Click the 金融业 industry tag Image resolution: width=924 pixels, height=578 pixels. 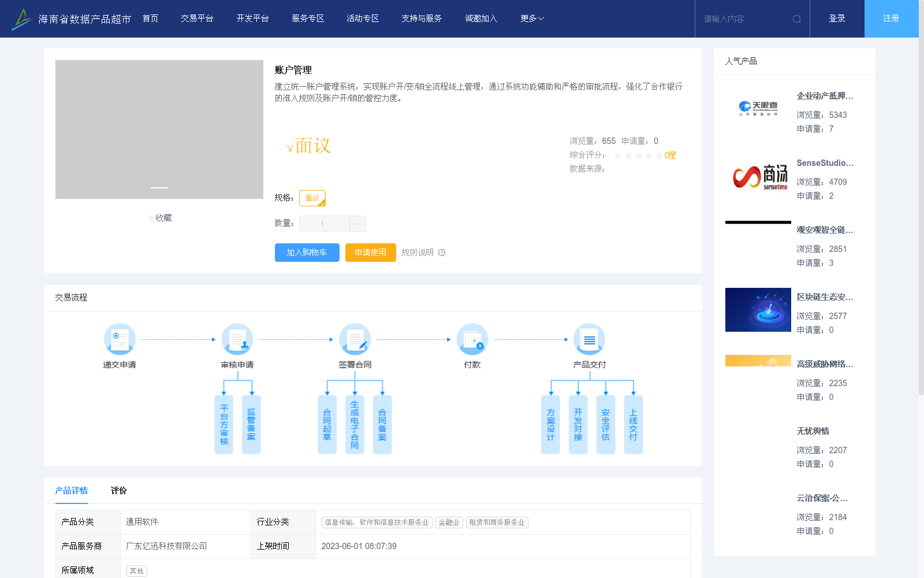pyautogui.click(x=449, y=523)
